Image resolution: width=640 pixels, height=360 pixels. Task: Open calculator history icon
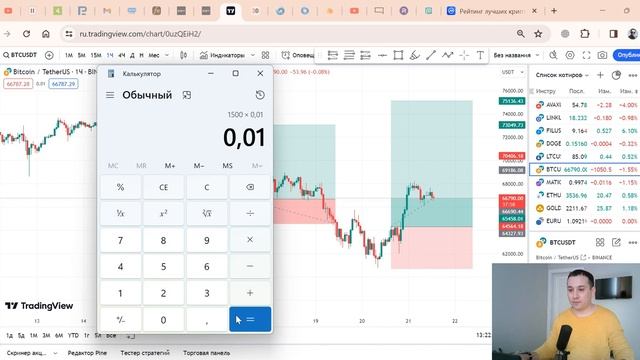pyautogui.click(x=260, y=95)
